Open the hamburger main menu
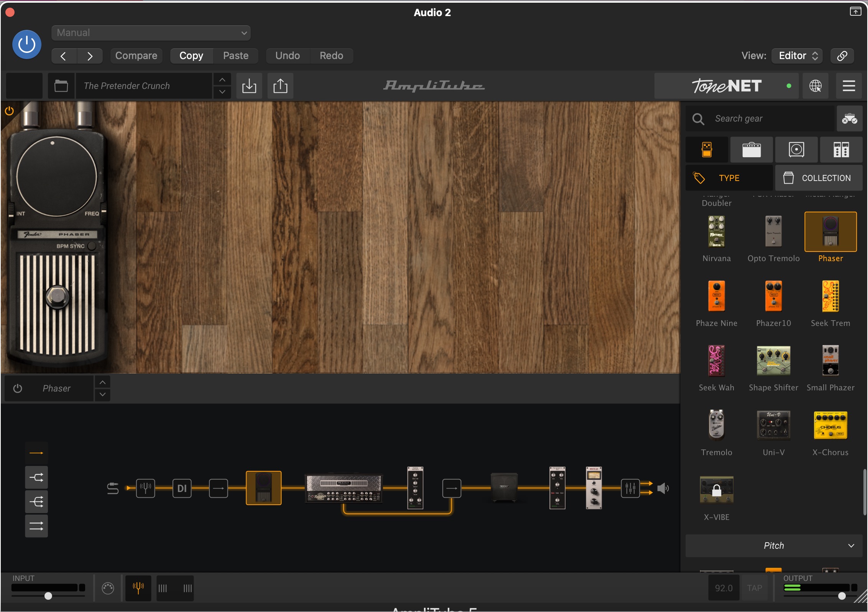Image resolution: width=868 pixels, height=612 pixels. tap(849, 86)
